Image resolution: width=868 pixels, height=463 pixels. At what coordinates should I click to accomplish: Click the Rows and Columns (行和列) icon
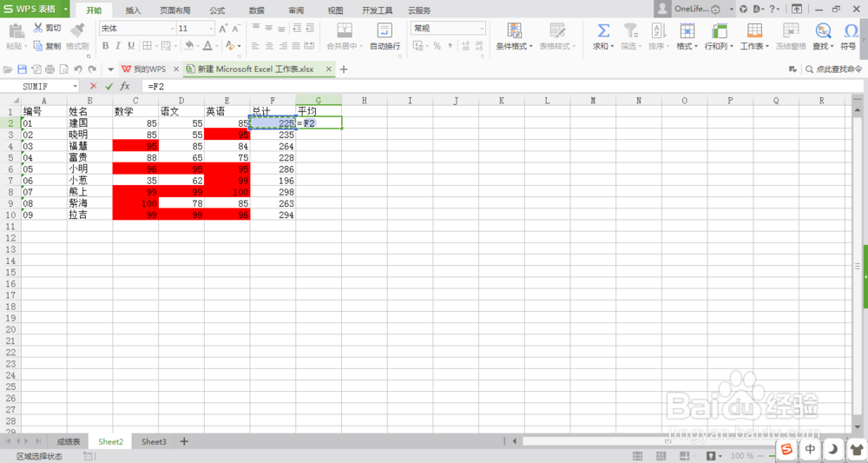click(719, 30)
